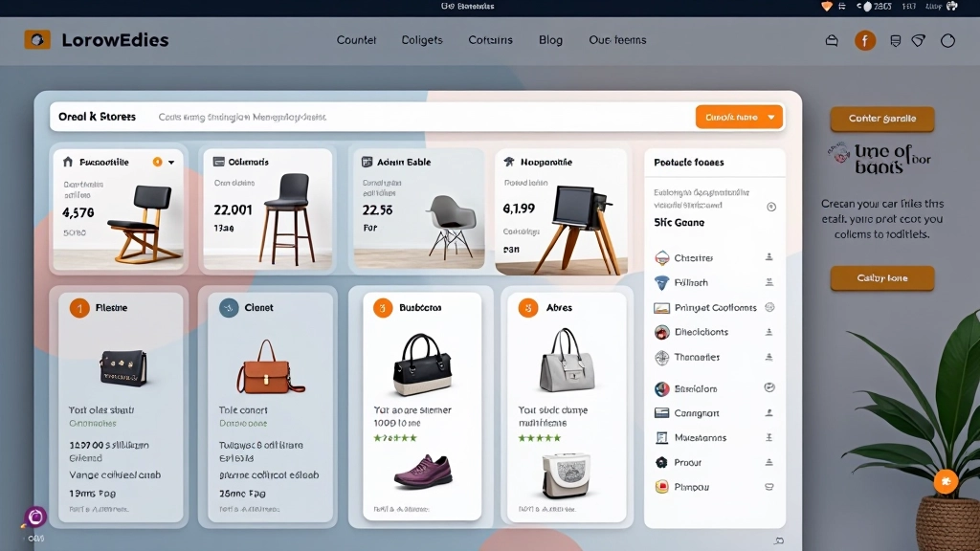This screenshot has width=980, height=551.
Task: Click the star rating in Abres card
Action: pos(540,438)
